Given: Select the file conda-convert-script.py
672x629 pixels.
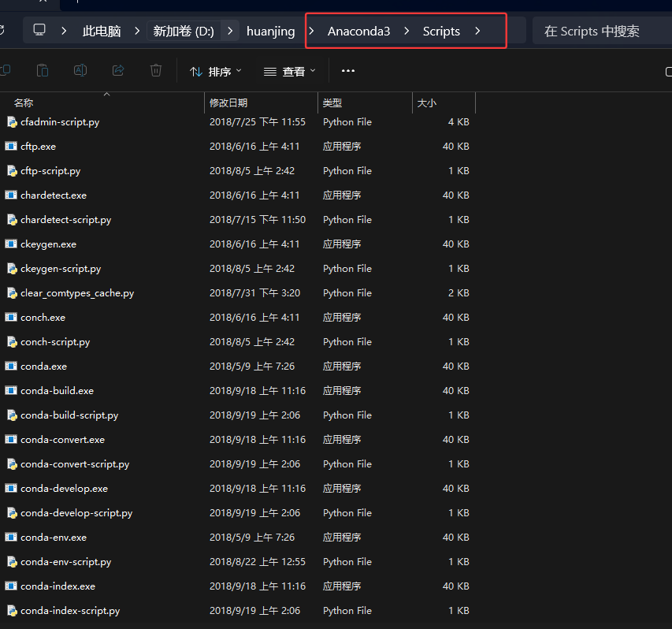Looking at the screenshot, I should [x=75, y=464].
